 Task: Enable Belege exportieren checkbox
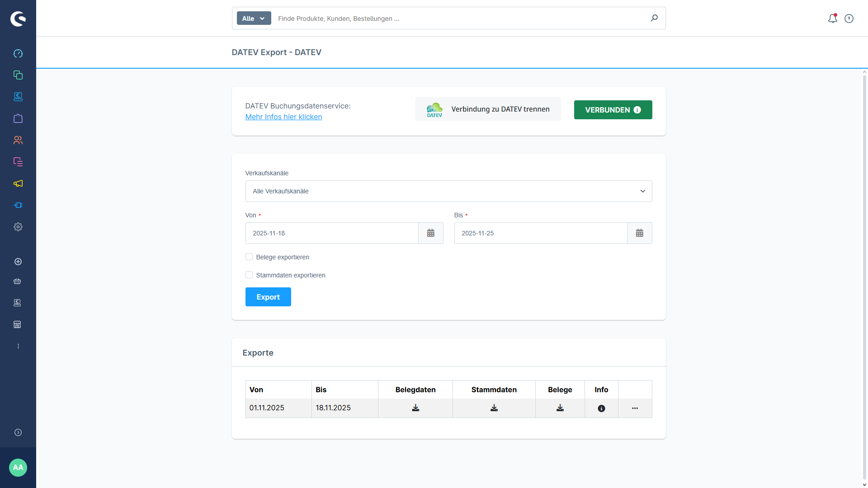[x=249, y=257]
